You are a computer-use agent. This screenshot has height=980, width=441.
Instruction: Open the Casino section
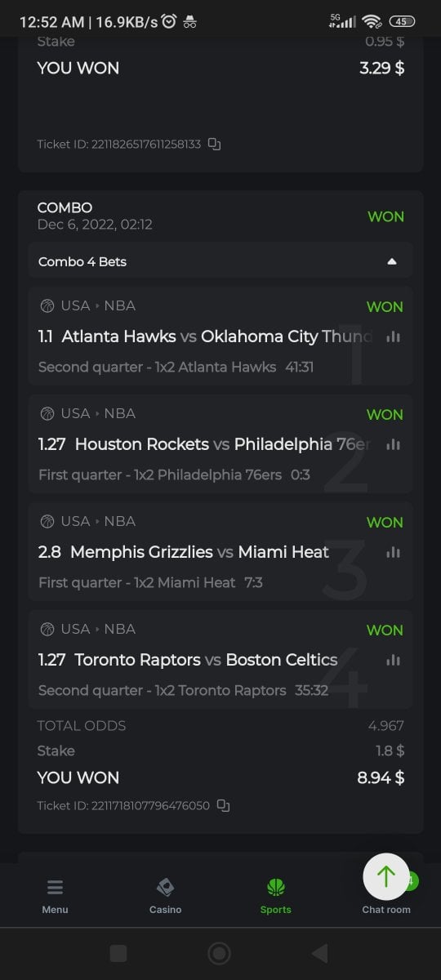coord(165,896)
